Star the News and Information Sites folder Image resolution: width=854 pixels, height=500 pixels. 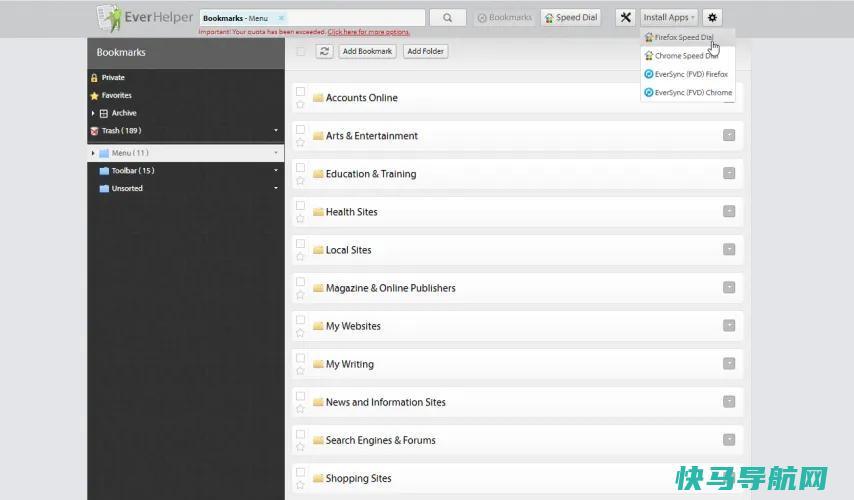(300, 409)
